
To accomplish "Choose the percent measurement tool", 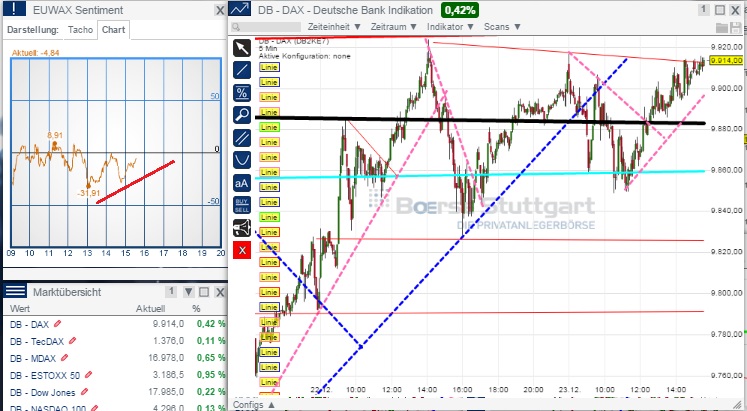I will [x=241, y=92].
